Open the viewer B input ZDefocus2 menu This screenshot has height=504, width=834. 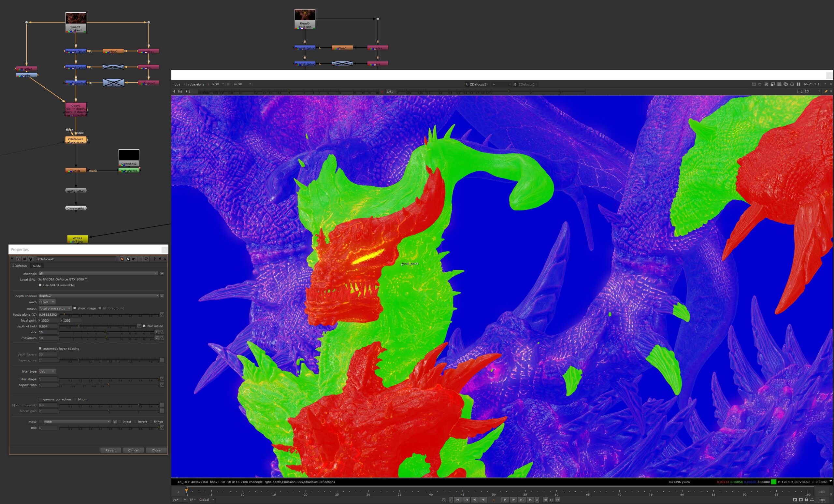click(528, 84)
